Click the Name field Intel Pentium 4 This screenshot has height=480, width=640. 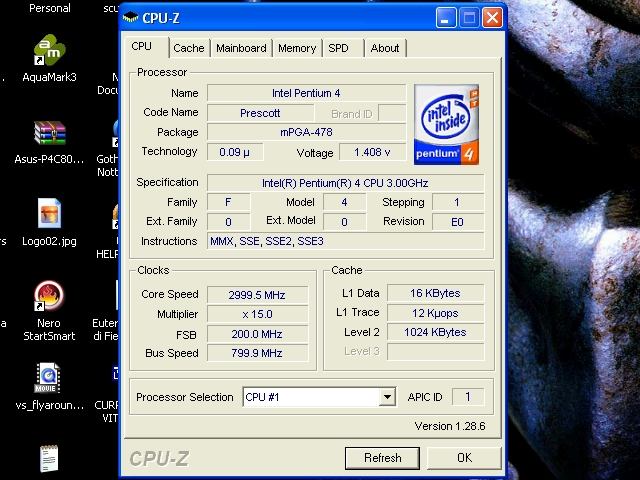pyautogui.click(x=307, y=93)
